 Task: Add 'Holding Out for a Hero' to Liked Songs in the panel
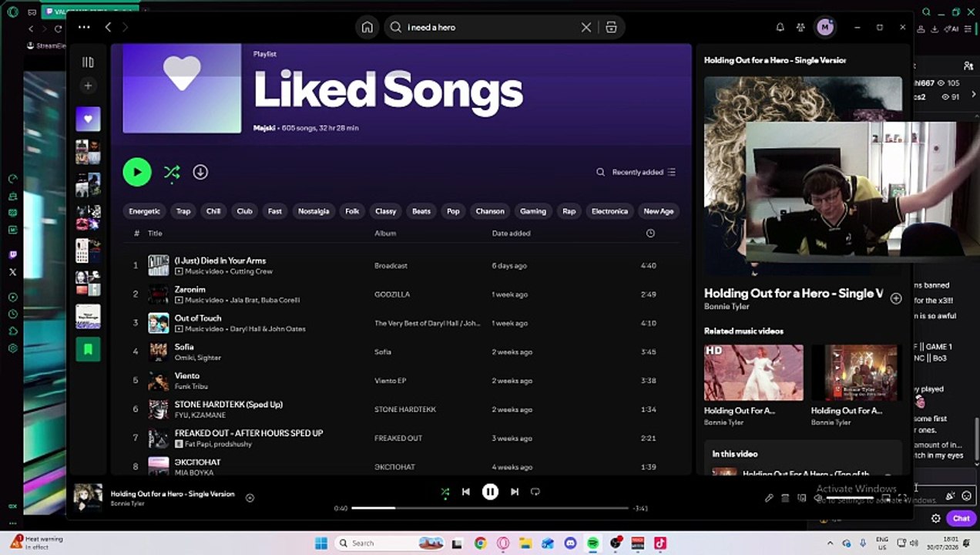[896, 298]
